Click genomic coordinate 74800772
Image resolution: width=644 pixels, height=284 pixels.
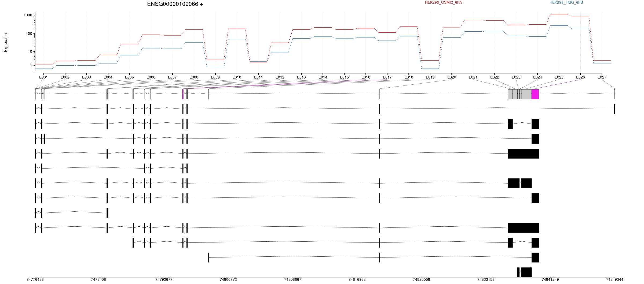[228, 279]
